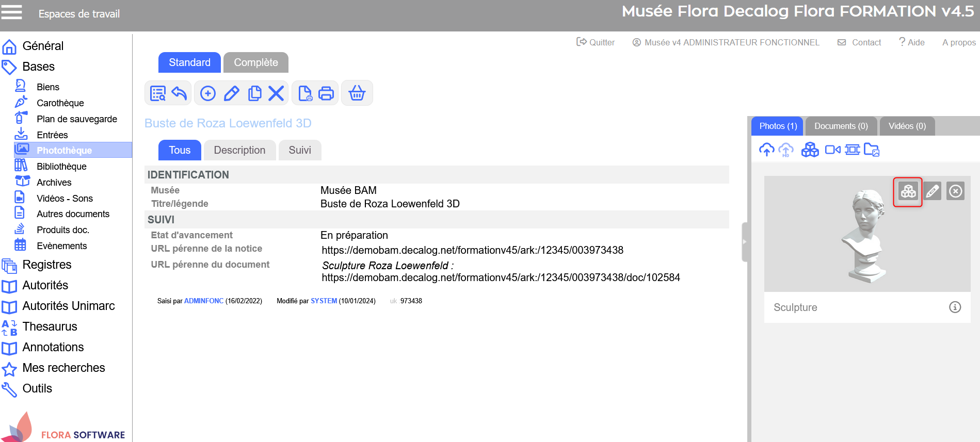This screenshot has height=442, width=980.
Task: Print the record using the printer icon
Action: [x=326, y=93]
